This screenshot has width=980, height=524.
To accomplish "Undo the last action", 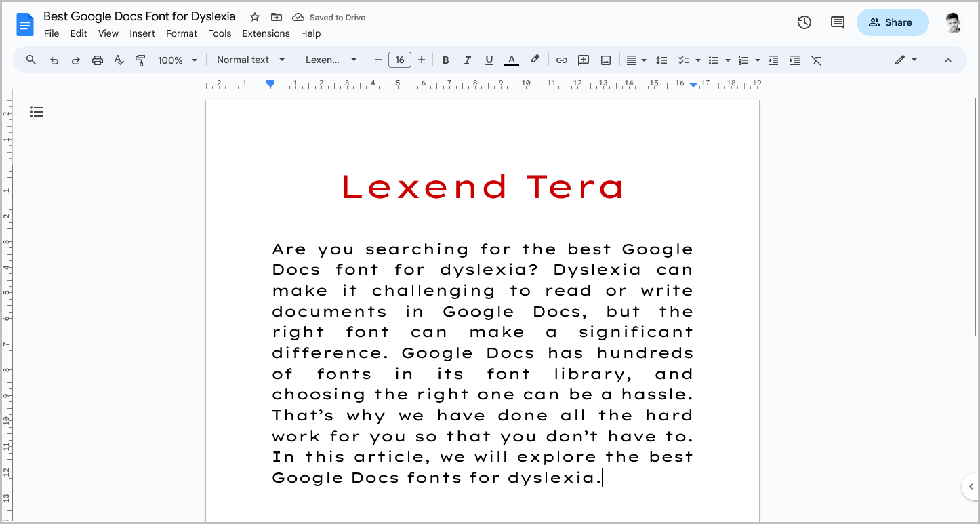I will point(54,60).
